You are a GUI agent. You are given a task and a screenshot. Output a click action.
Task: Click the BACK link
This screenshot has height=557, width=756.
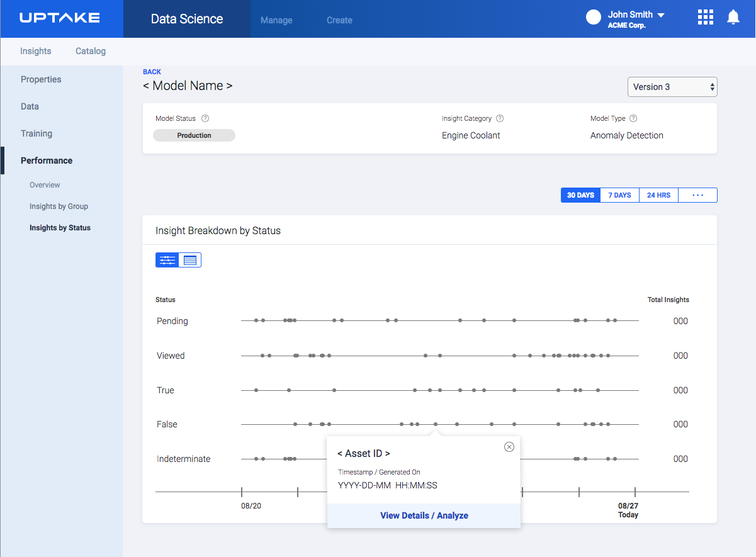pyautogui.click(x=152, y=72)
